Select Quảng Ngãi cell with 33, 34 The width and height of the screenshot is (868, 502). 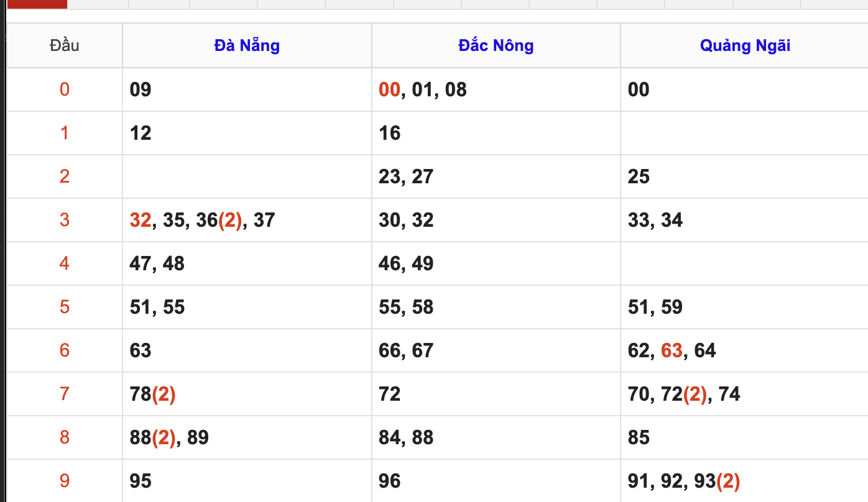(655, 220)
